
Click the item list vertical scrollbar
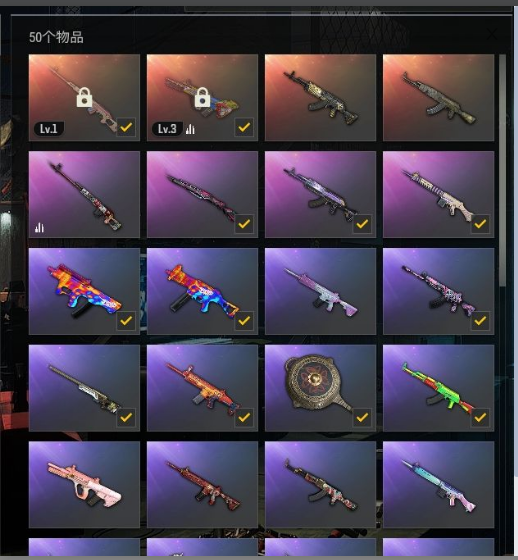[x=502, y=170]
